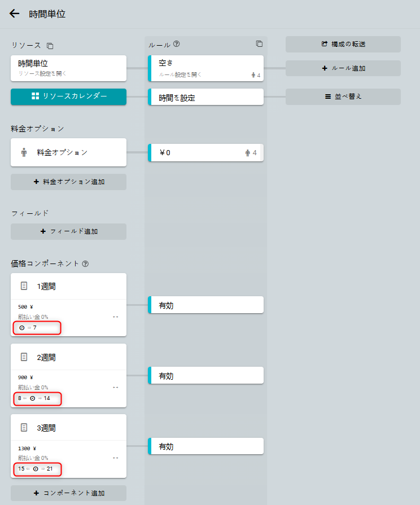This screenshot has width=420, height=505.
Task: Click 構成の転送 button
Action: tap(343, 44)
